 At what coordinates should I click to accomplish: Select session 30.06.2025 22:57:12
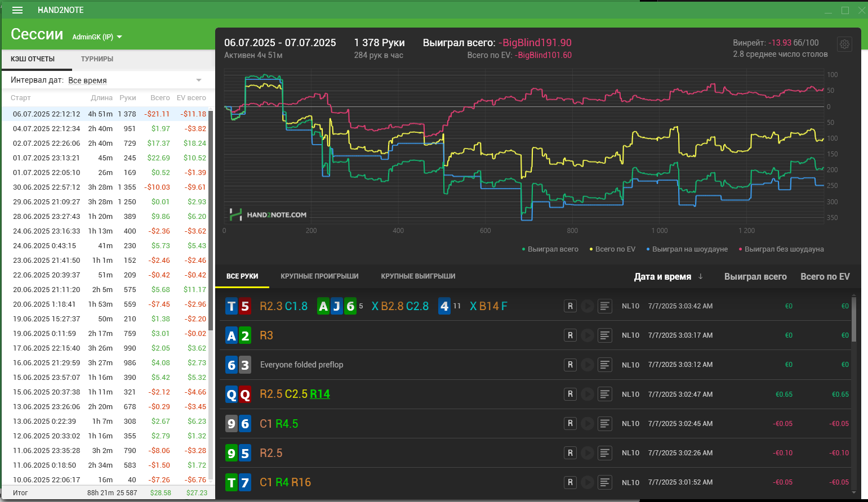click(x=105, y=187)
